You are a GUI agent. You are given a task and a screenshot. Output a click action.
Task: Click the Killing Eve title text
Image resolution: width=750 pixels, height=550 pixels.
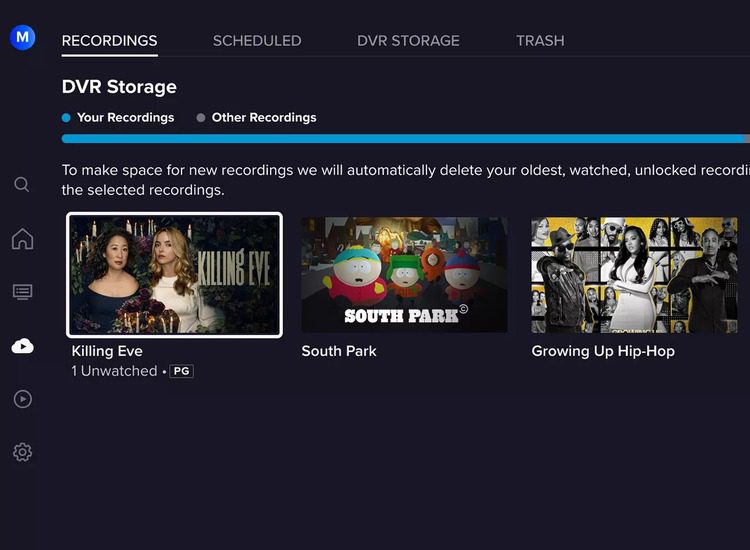pyautogui.click(x=107, y=351)
